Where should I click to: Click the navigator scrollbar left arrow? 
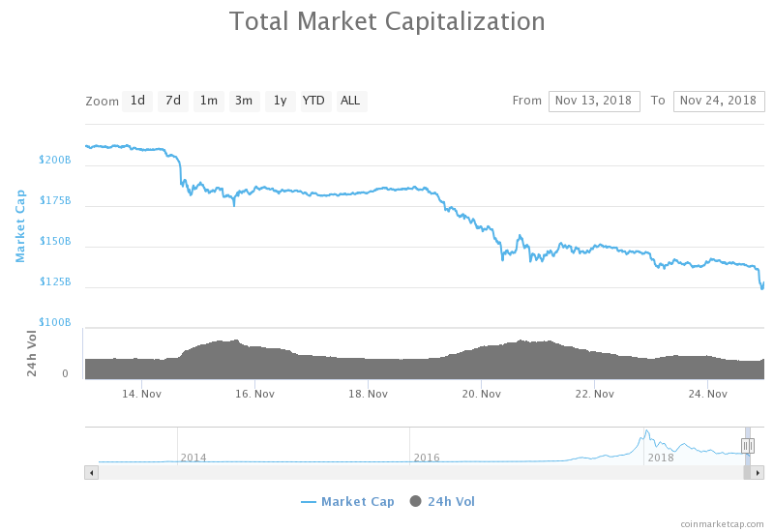[92, 472]
